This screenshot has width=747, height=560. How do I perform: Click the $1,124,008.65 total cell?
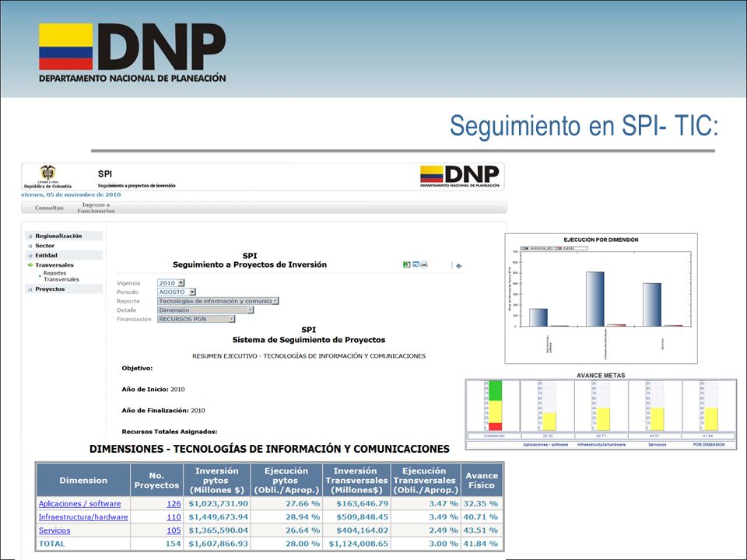click(358, 544)
